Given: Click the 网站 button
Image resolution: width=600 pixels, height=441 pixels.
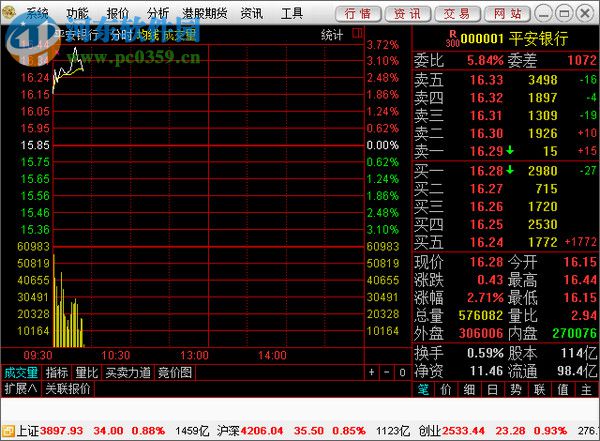Looking at the screenshot, I should pyautogui.click(x=507, y=14).
